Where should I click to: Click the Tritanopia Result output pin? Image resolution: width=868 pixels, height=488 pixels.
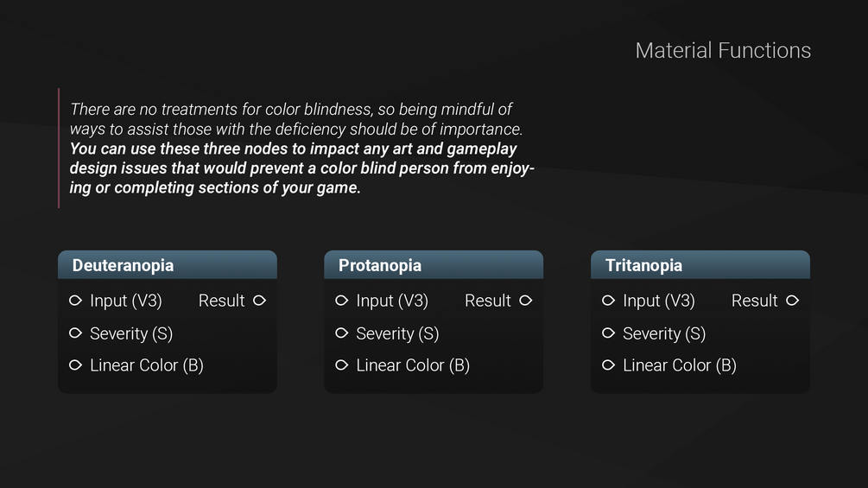(x=793, y=301)
